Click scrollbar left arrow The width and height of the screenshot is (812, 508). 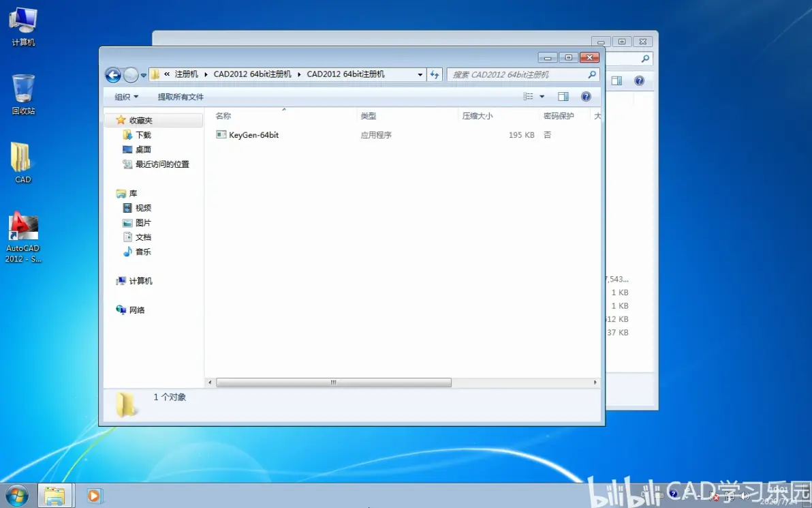click(210, 383)
